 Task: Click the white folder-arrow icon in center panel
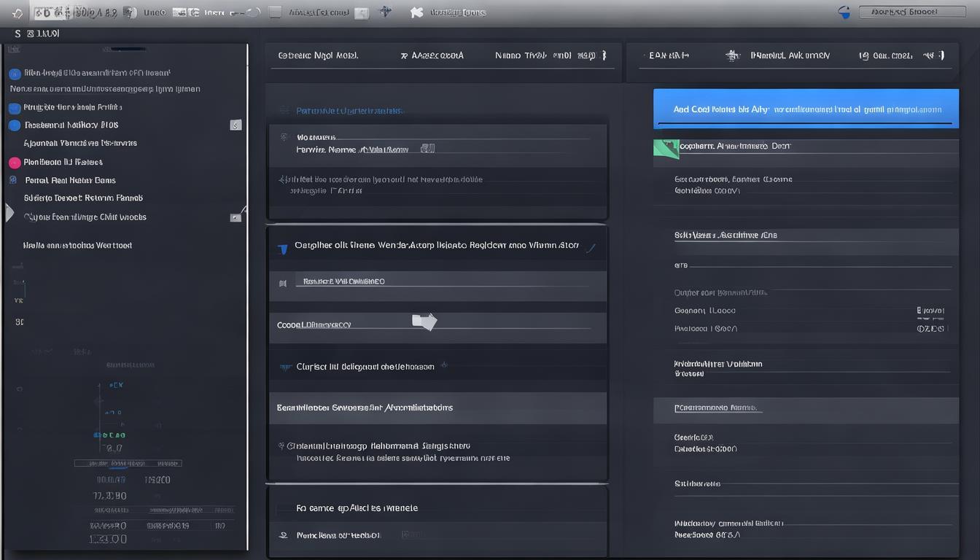(424, 322)
